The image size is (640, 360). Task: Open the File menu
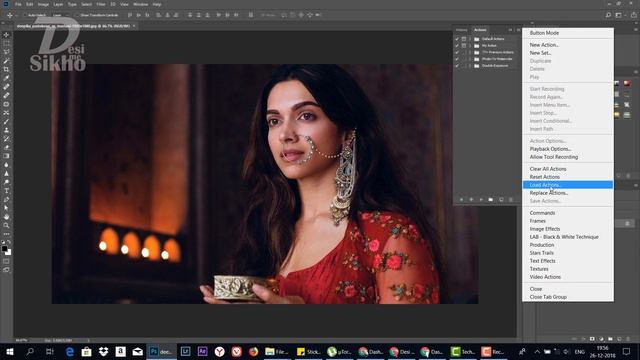click(x=18, y=4)
